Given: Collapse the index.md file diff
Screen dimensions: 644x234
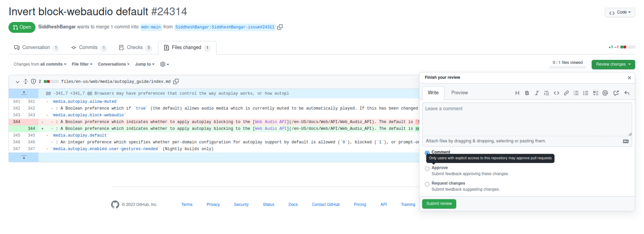Looking at the screenshot, I should point(17,82).
